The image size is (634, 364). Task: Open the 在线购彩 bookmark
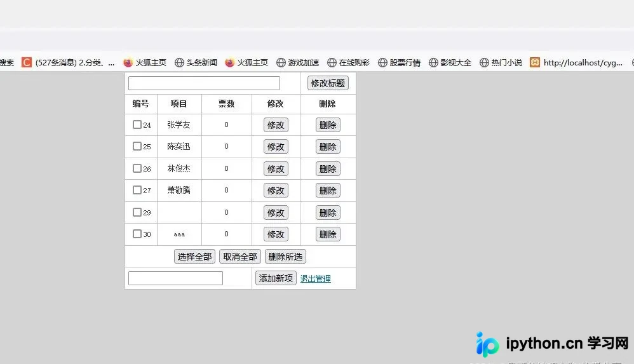tap(348, 62)
